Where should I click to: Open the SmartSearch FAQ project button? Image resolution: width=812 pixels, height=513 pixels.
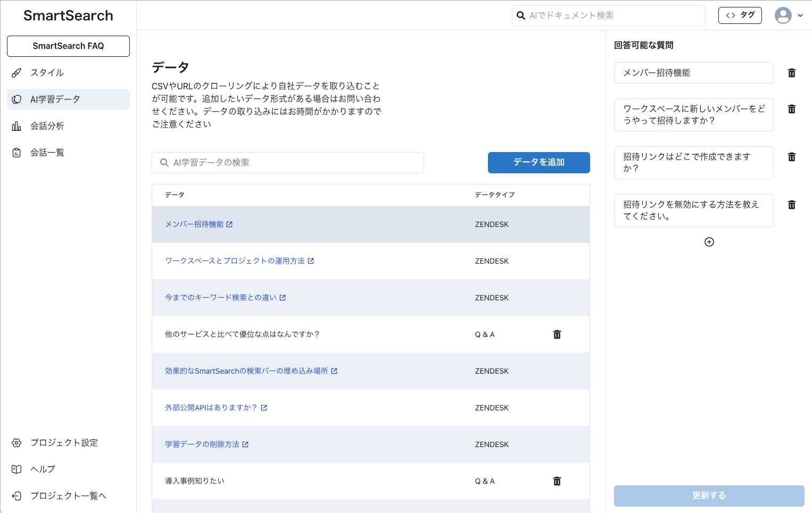point(68,46)
